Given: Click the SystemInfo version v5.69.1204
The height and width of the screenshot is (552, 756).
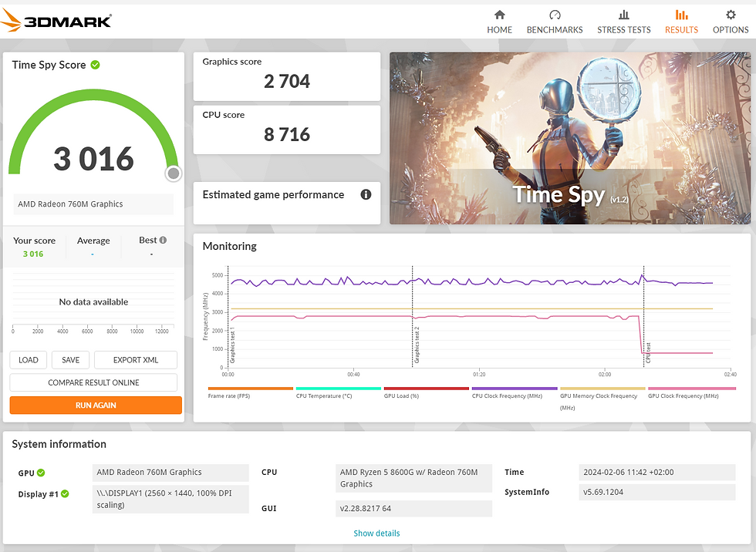Looking at the screenshot, I should tap(657, 493).
